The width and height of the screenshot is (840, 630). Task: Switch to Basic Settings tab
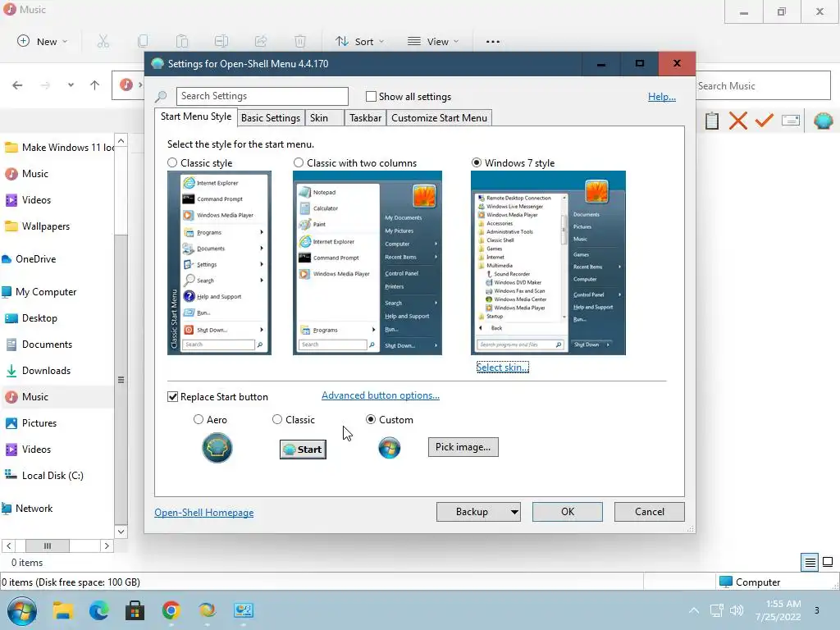271,118
